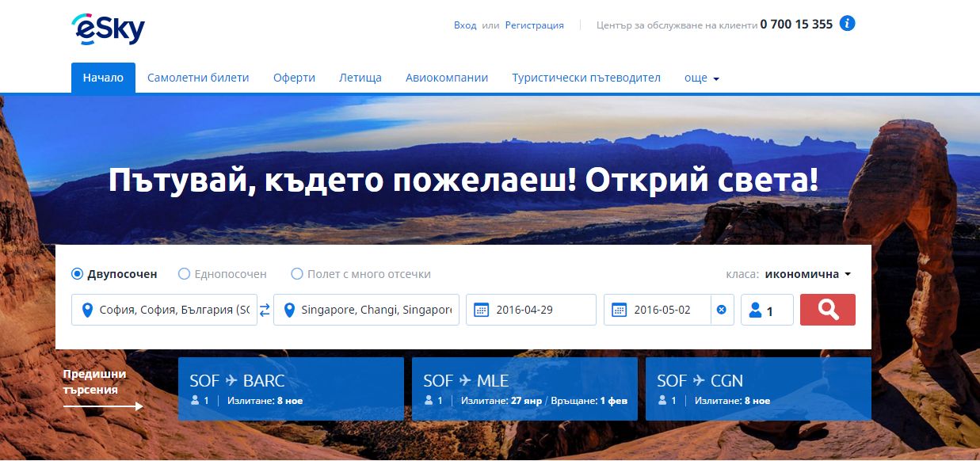Expand the икономична class dropdown

tap(807, 274)
